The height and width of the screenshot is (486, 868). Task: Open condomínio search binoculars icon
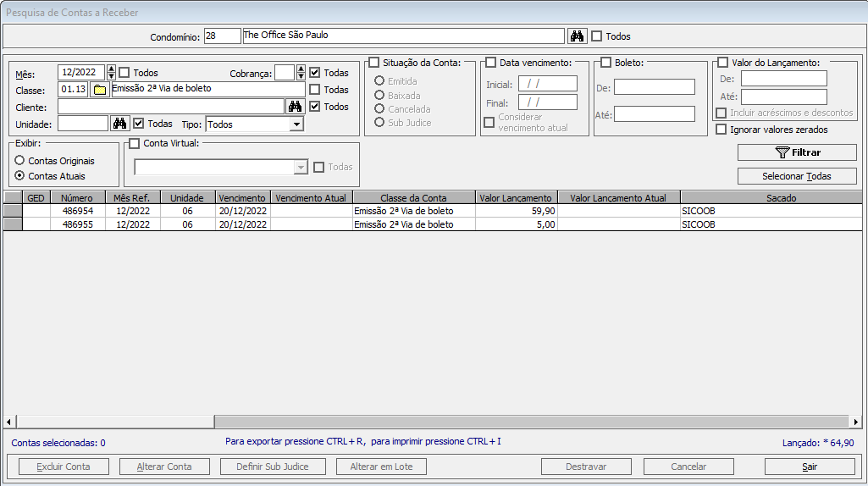(x=577, y=36)
